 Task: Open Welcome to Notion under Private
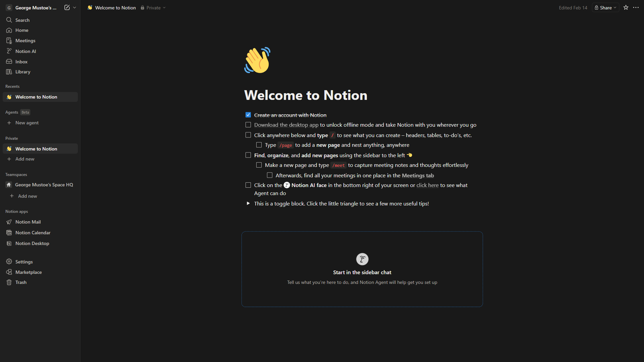pos(40,149)
